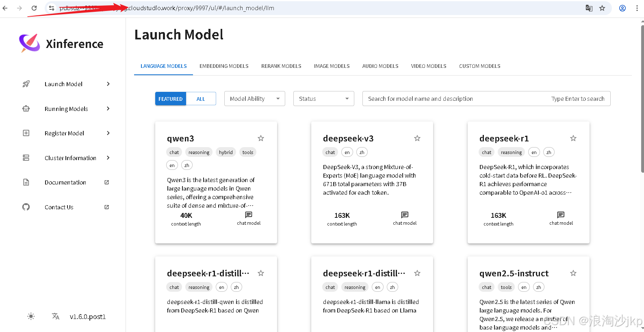Expand the Running Models sidebar chevron
Screen dimensions: 644x332
click(x=108, y=108)
